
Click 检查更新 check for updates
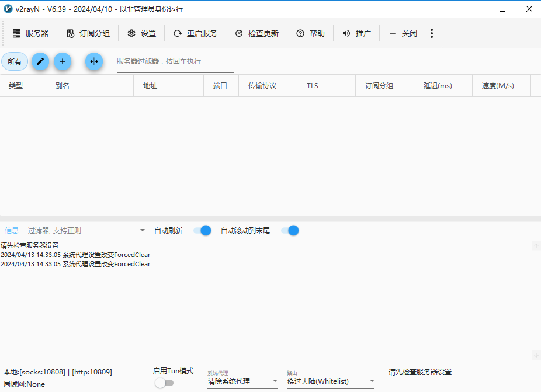click(256, 33)
